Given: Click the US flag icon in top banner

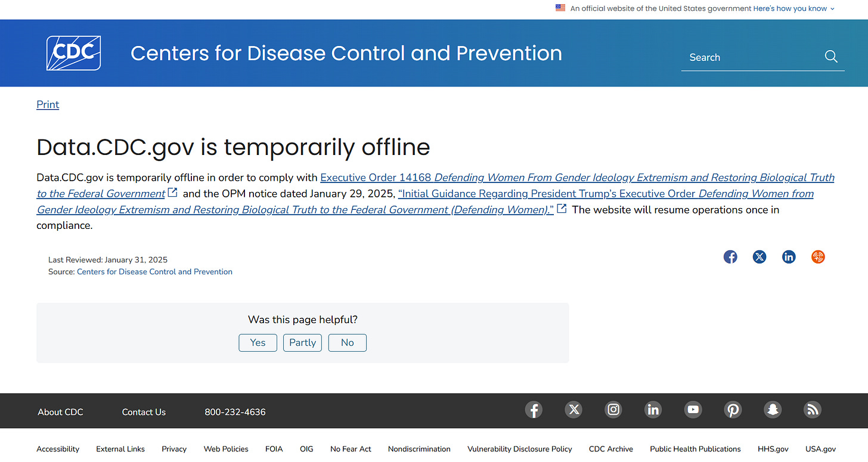Looking at the screenshot, I should point(560,8).
